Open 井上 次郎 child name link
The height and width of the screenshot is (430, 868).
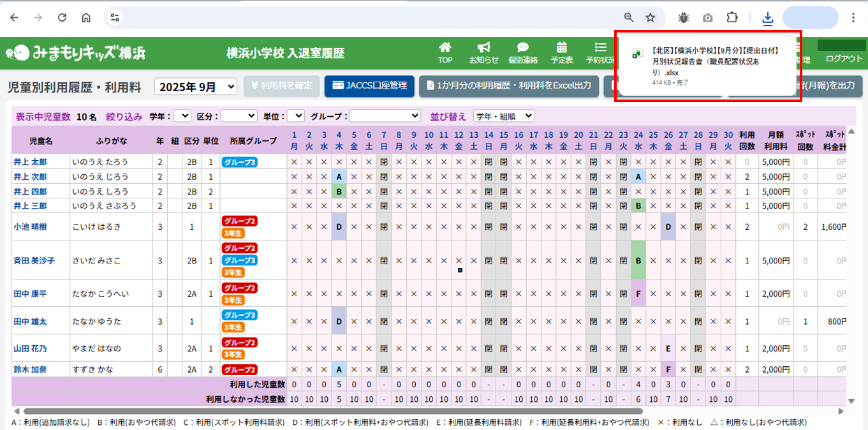tap(30, 177)
